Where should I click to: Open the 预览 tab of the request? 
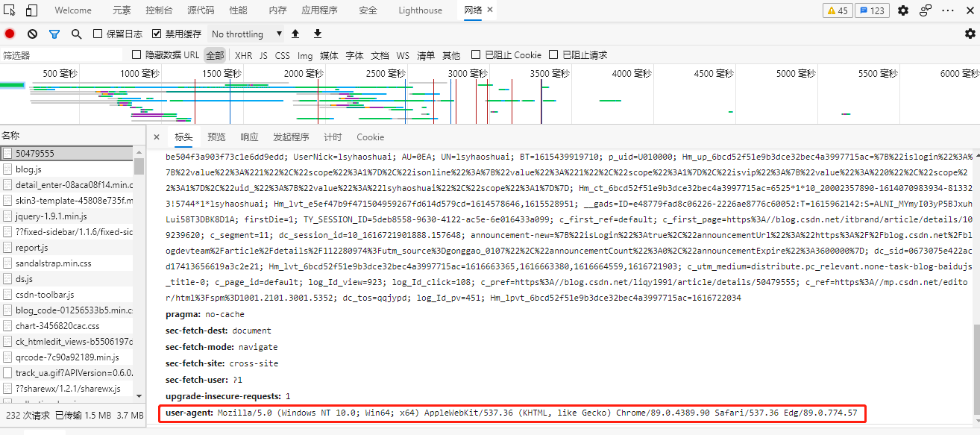pyautogui.click(x=216, y=137)
